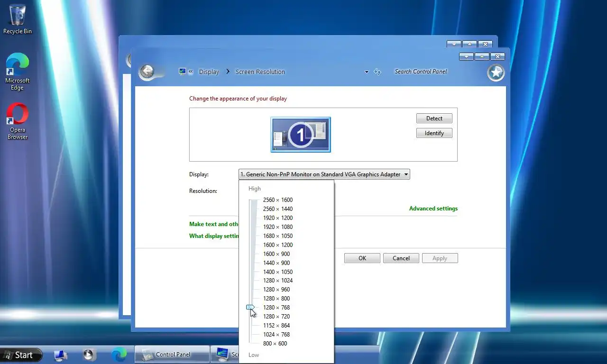The height and width of the screenshot is (364, 607).
Task: Open Advanced settings link
Action: tap(433, 209)
